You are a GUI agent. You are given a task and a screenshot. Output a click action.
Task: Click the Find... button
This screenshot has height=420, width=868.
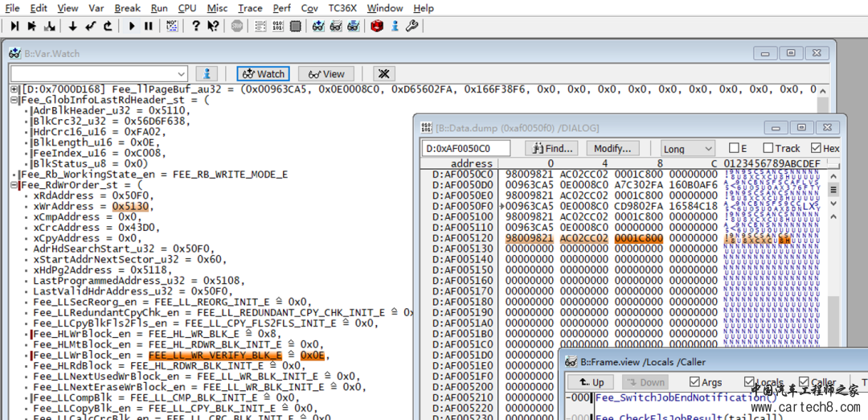click(552, 149)
